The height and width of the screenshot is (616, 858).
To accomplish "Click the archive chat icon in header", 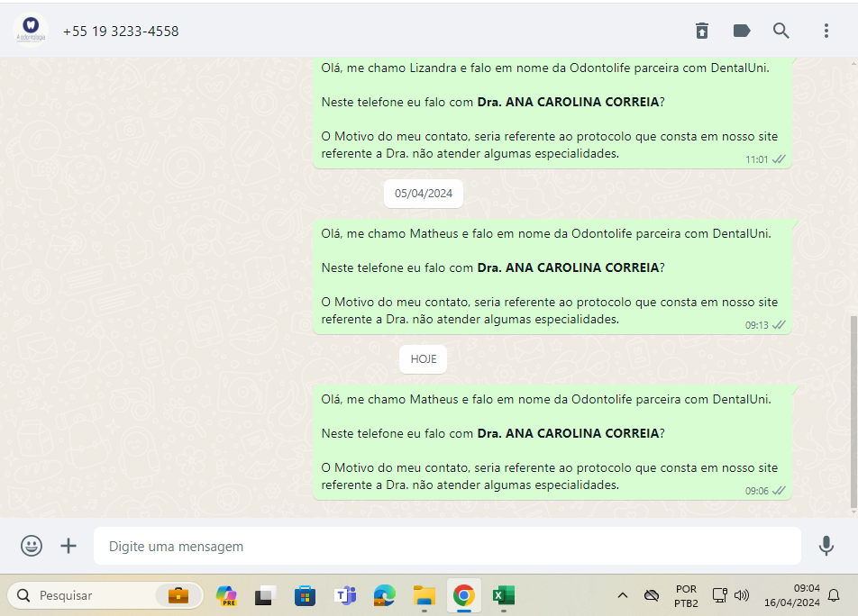I will (x=701, y=31).
